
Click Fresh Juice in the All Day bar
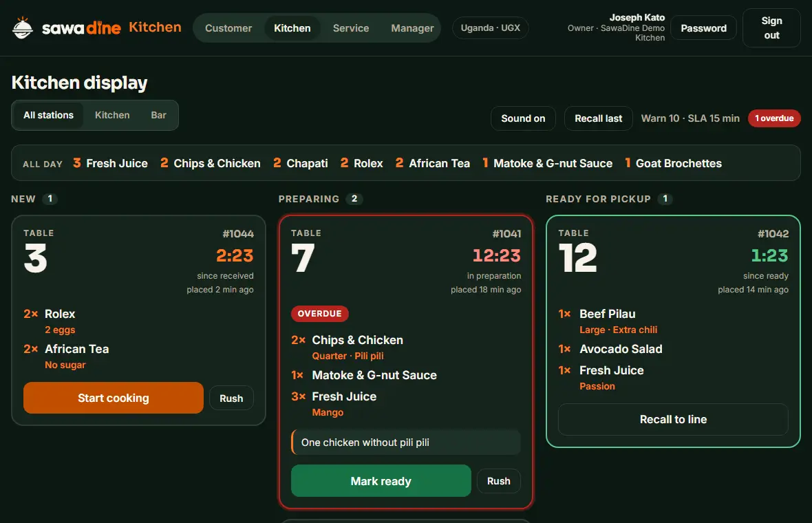(110, 163)
